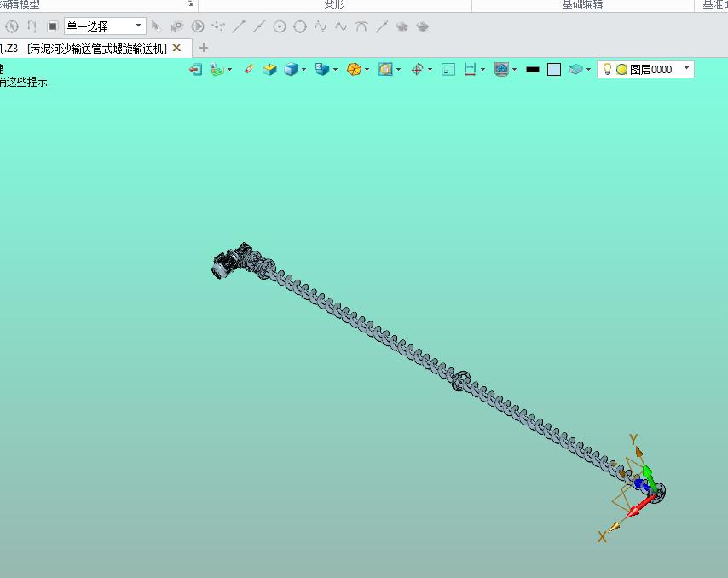
Task: Click the bracket path icon in toolbar
Action: (x=32, y=26)
